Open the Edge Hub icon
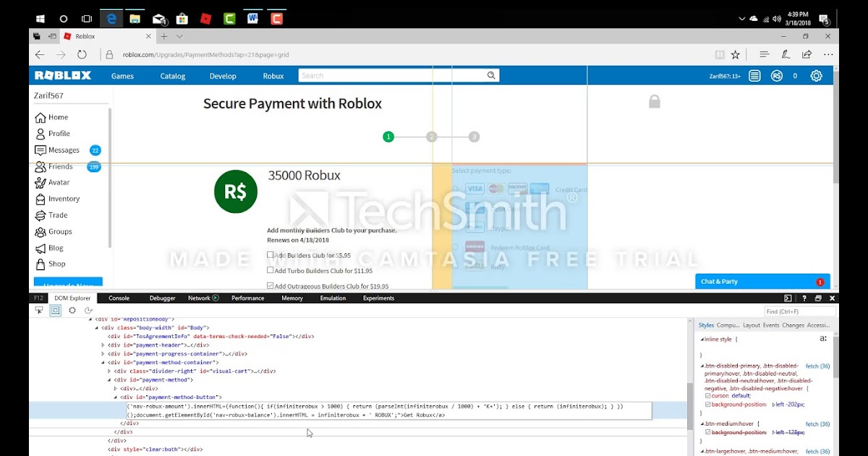Viewport: 868px width, 456px height. [764, 54]
